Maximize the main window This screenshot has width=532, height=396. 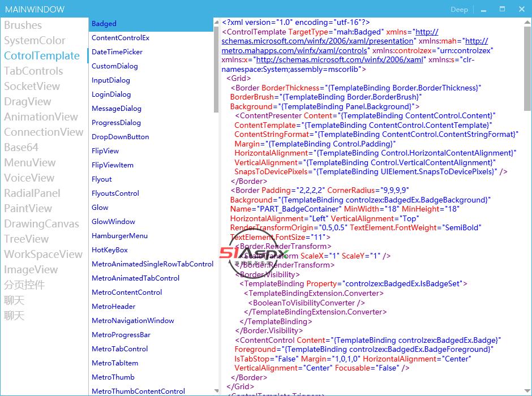click(502, 9)
